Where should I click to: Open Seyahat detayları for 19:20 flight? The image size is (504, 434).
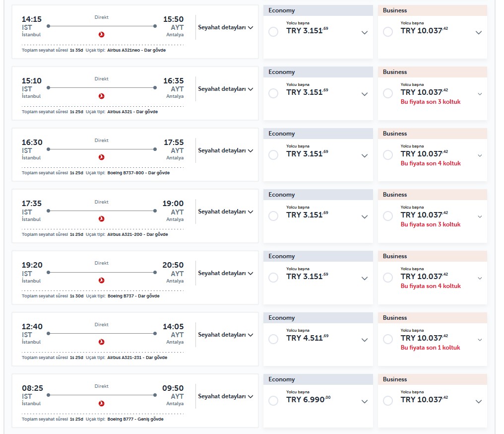(226, 274)
